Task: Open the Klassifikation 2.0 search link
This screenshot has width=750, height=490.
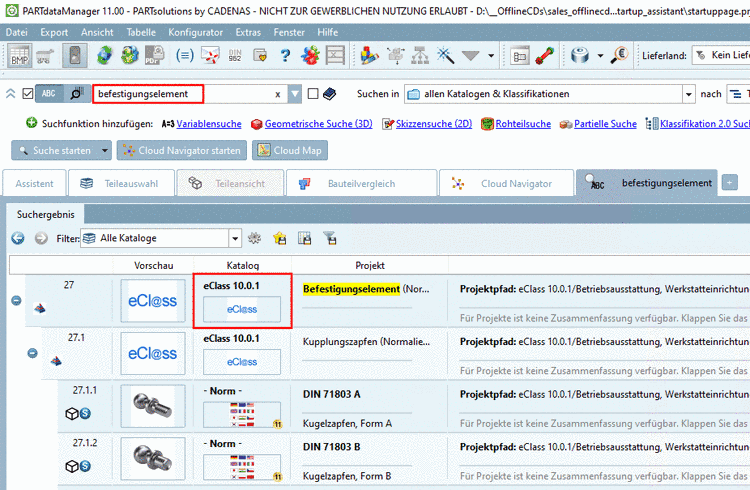Action: [x=705, y=124]
